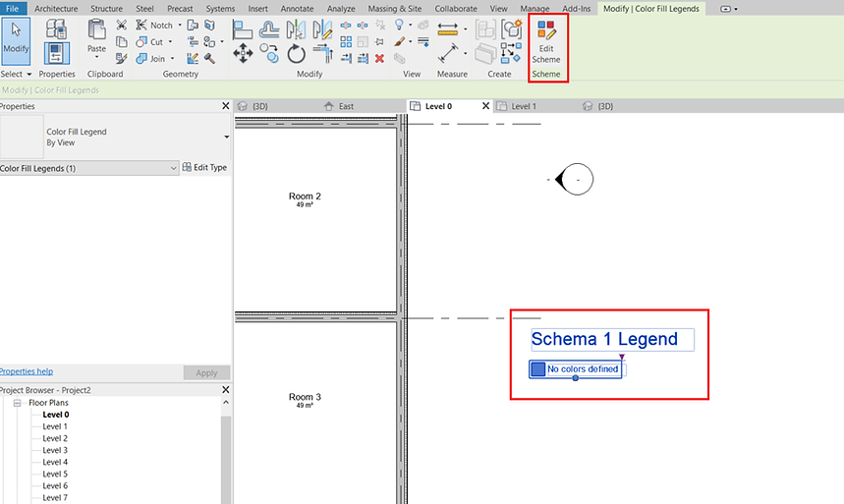The height and width of the screenshot is (504, 844).
Task: Click the Apply button in Properties
Action: point(206,372)
